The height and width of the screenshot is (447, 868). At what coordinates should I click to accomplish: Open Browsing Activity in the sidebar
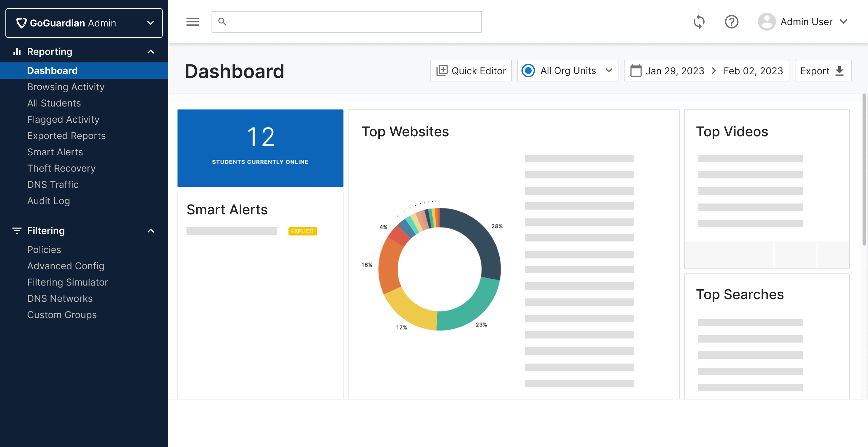66,87
